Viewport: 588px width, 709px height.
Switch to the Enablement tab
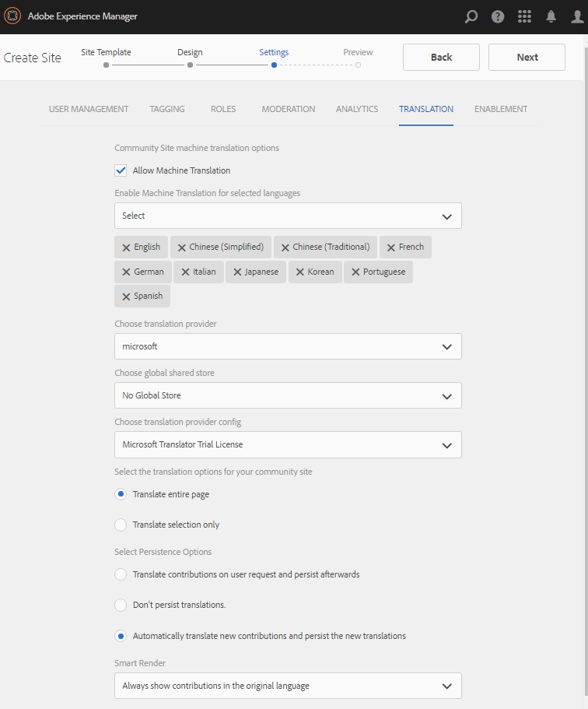tap(501, 109)
